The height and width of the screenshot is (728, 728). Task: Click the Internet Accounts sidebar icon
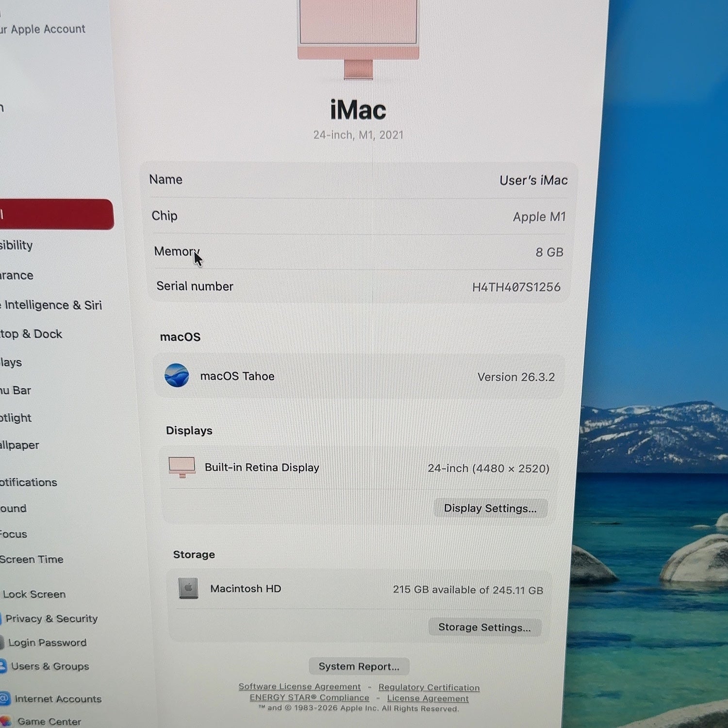click(4, 698)
